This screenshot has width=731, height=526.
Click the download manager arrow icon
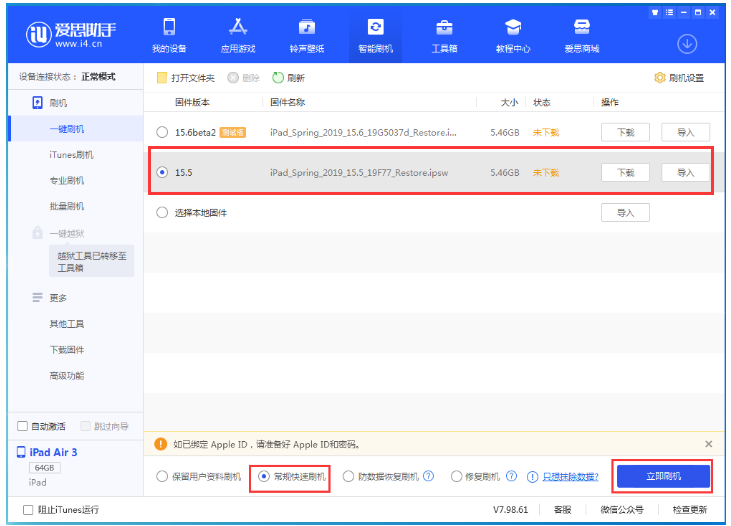click(687, 44)
